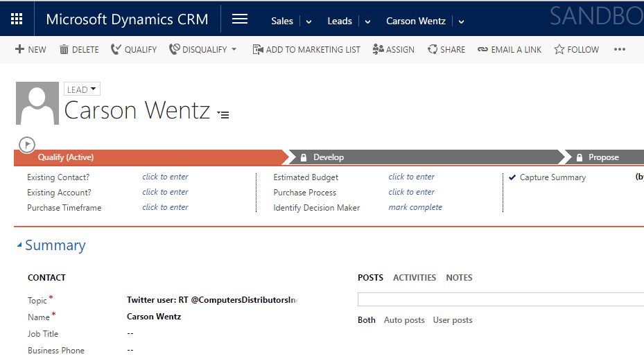Click the Name field value Carson Wentz
644x361 pixels.
coord(154,317)
